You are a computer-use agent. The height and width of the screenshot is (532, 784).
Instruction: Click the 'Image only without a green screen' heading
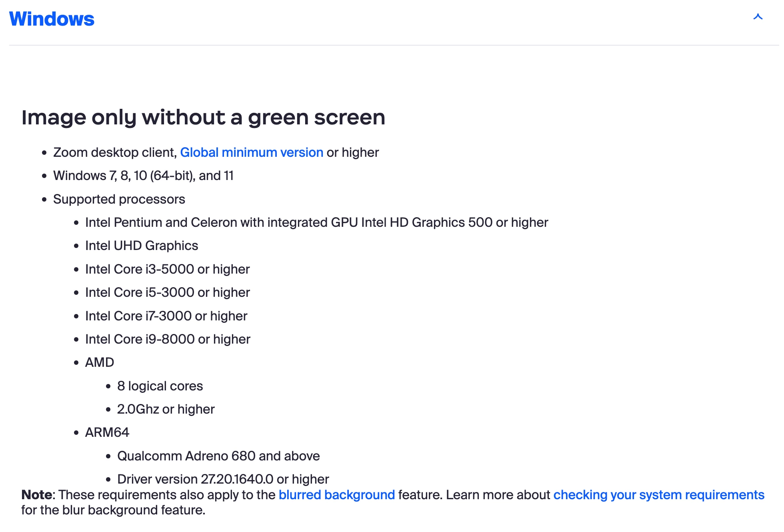pos(203,117)
